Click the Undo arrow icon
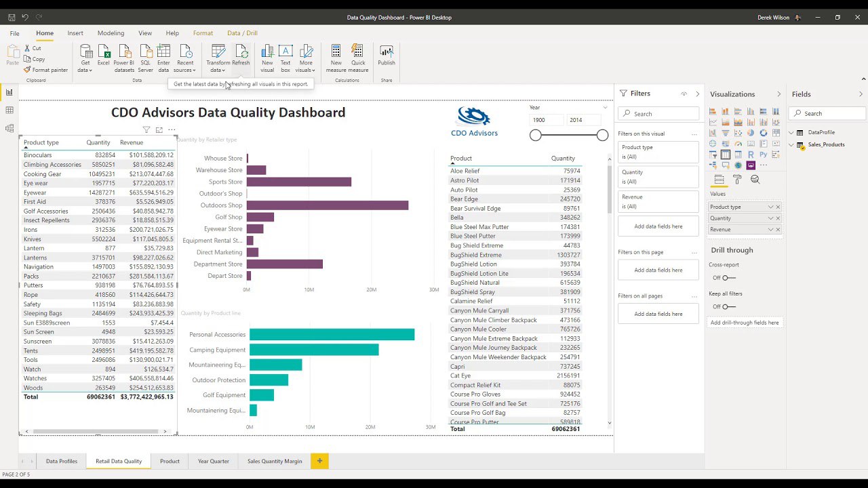The height and width of the screenshot is (488, 868). coord(25,17)
